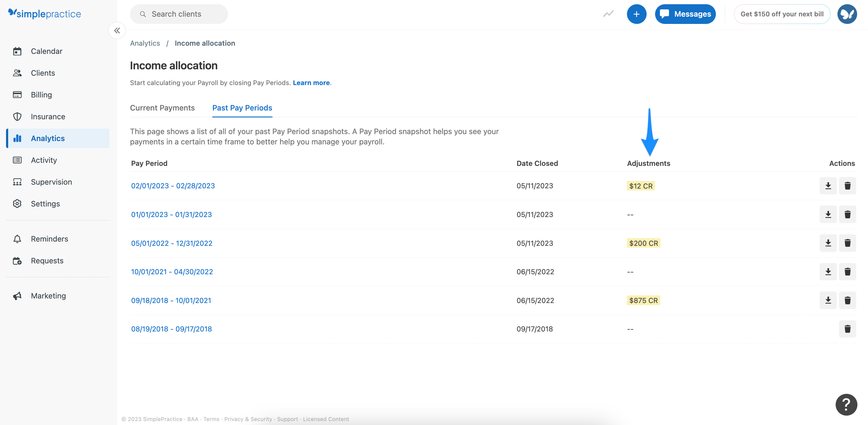
Task: Collapse the left sidebar
Action: 117,30
